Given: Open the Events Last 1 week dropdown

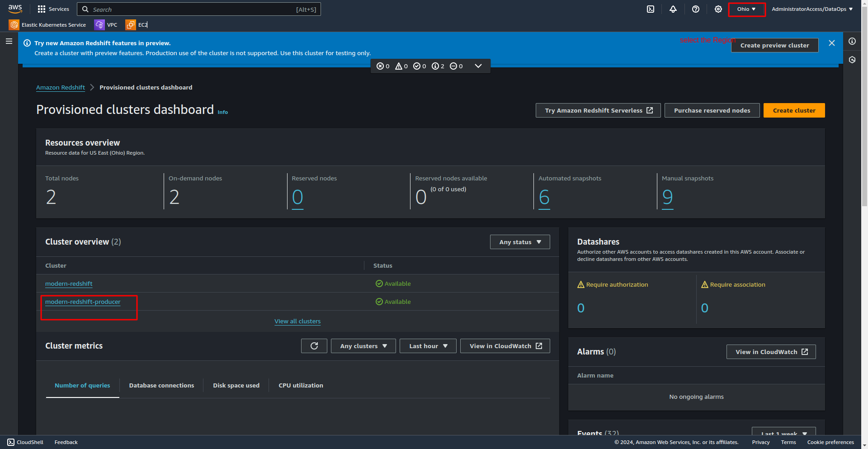Looking at the screenshot, I should coord(784,431).
